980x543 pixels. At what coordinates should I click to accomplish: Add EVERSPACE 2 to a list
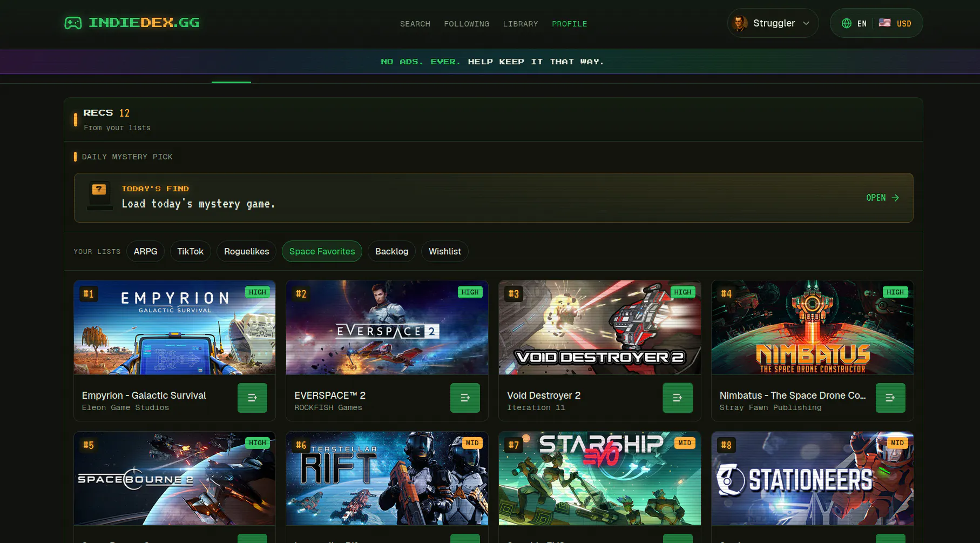pos(465,398)
